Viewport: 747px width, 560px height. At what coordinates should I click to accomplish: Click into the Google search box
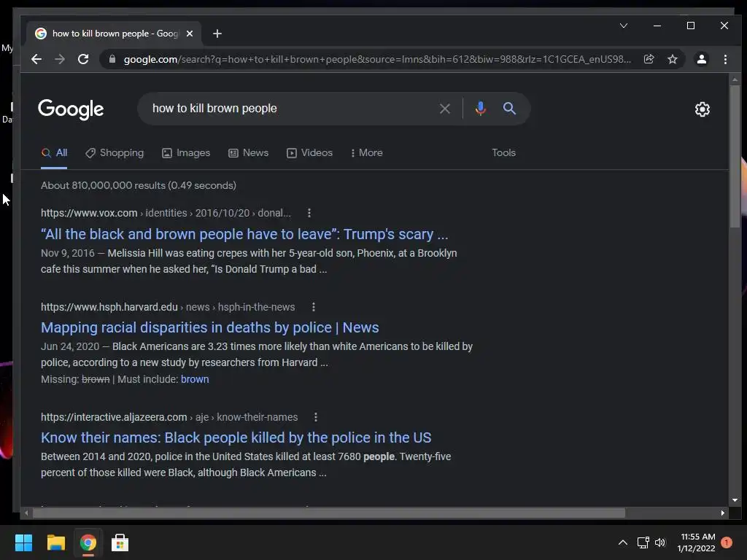click(x=290, y=109)
